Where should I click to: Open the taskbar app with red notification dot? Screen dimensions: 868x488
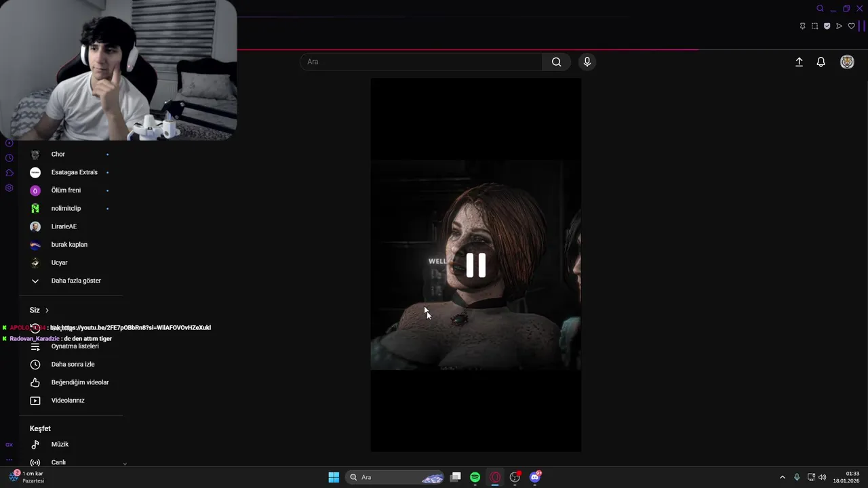click(x=515, y=477)
